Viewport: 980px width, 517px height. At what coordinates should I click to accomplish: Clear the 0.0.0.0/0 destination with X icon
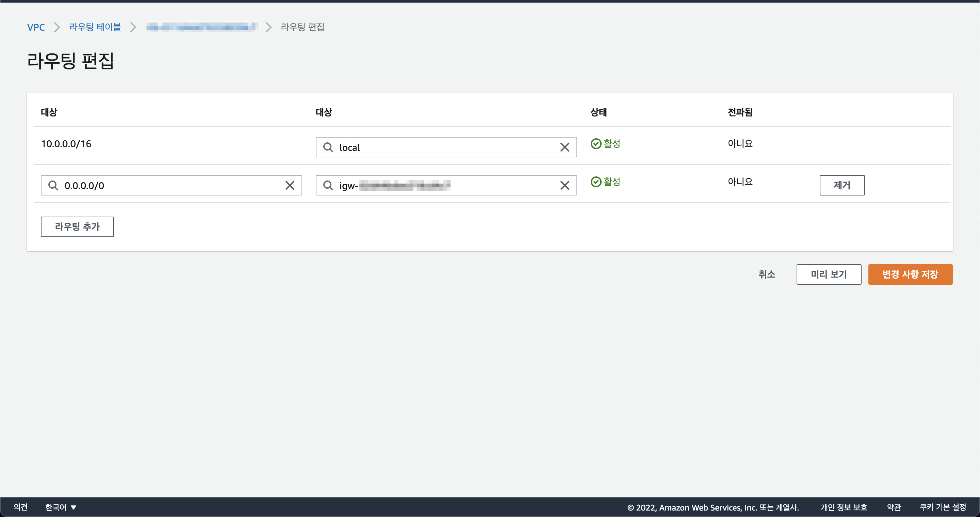290,185
